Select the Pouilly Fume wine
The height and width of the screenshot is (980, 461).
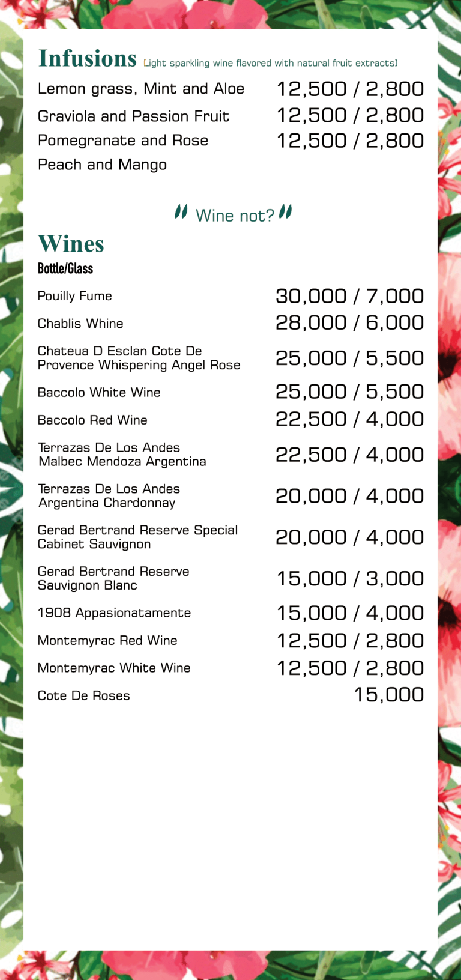(74, 296)
